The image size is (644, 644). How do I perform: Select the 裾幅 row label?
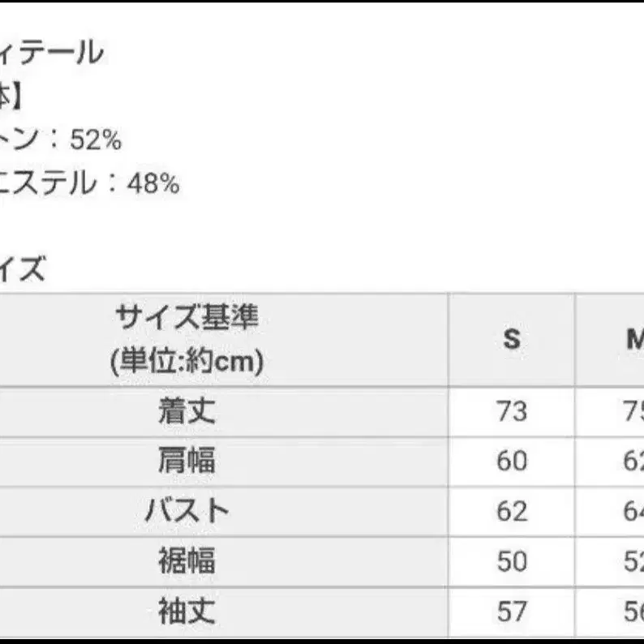[187, 561]
